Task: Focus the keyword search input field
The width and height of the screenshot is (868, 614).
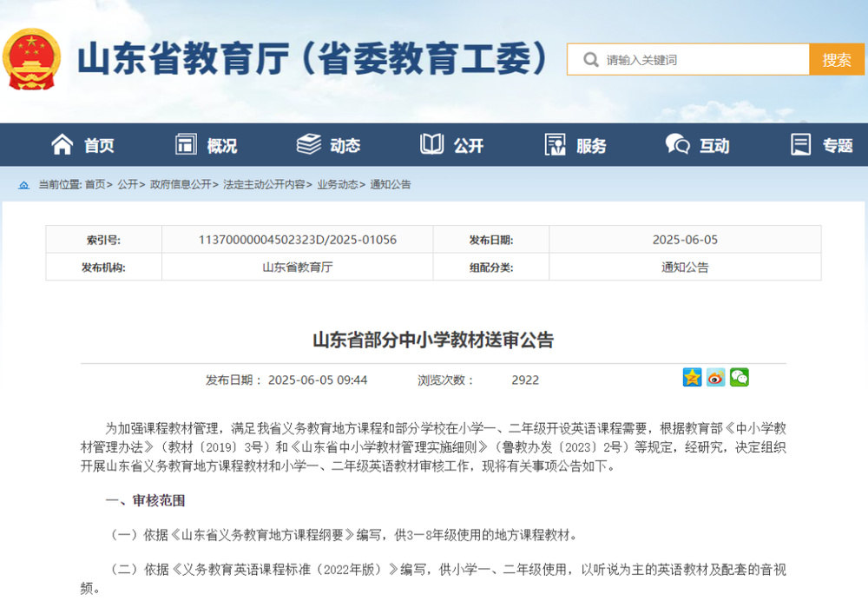Action: tap(703, 60)
